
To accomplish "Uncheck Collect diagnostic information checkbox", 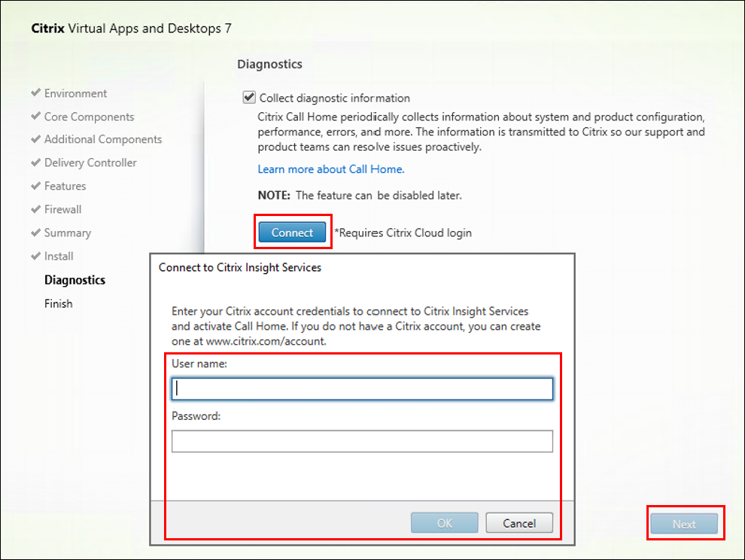I will click(x=249, y=97).
